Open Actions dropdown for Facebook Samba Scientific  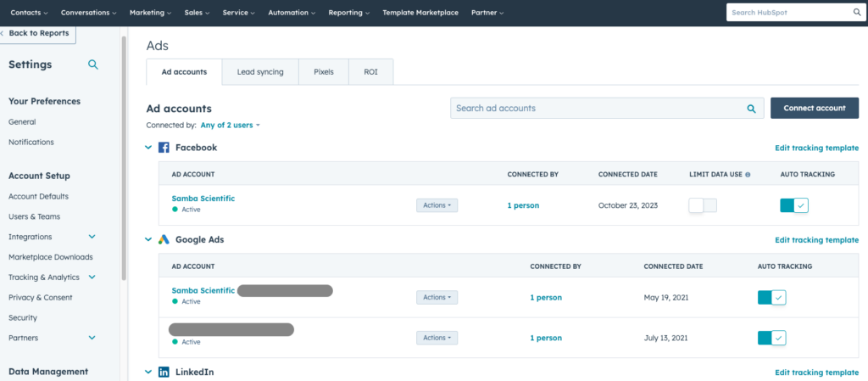(x=437, y=205)
